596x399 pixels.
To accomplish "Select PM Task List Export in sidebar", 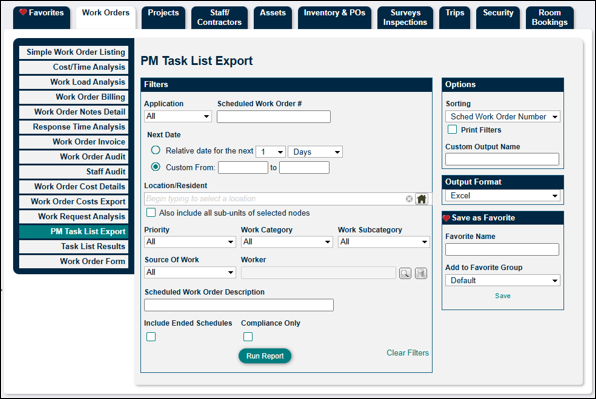I will point(74,231).
